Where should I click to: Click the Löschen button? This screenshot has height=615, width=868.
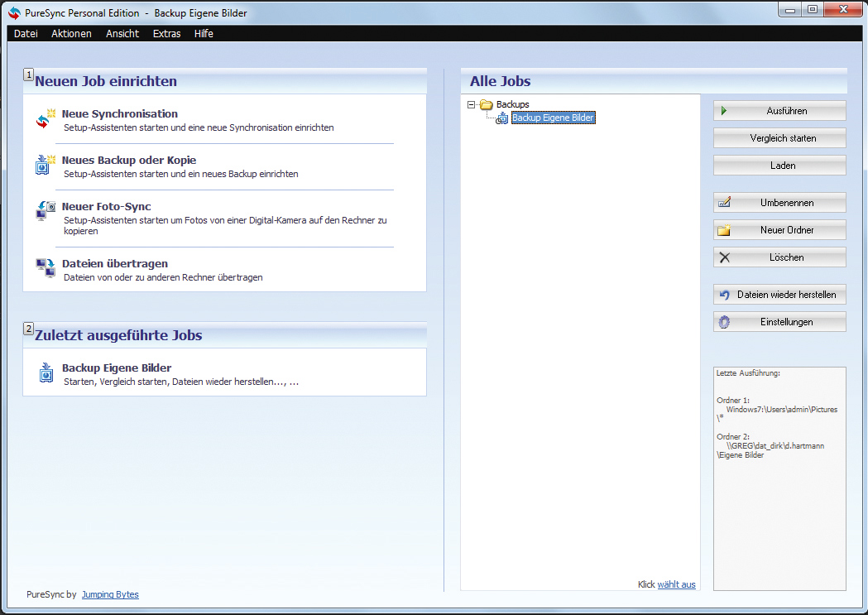tap(779, 257)
